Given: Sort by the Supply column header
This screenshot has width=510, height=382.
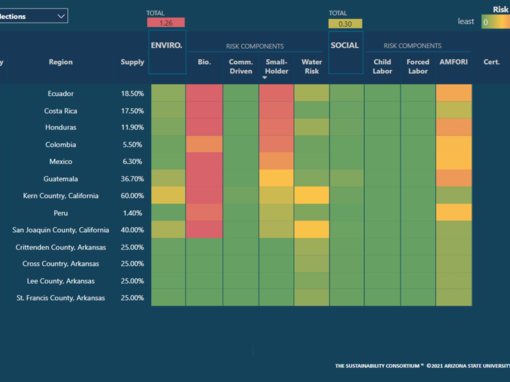Looking at the screenshot, I should (x=132, y=62).
